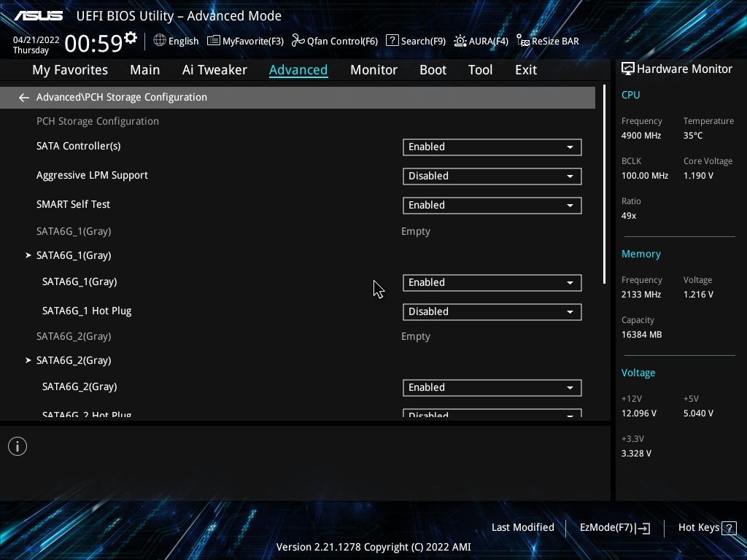Select the SMART Self Test label

click(73, 204)
